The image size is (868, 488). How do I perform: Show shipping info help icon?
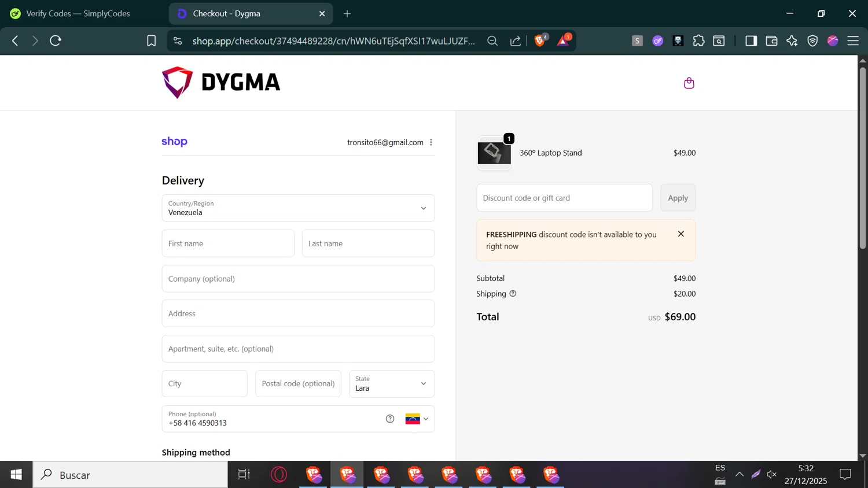[x=513, y=294]
